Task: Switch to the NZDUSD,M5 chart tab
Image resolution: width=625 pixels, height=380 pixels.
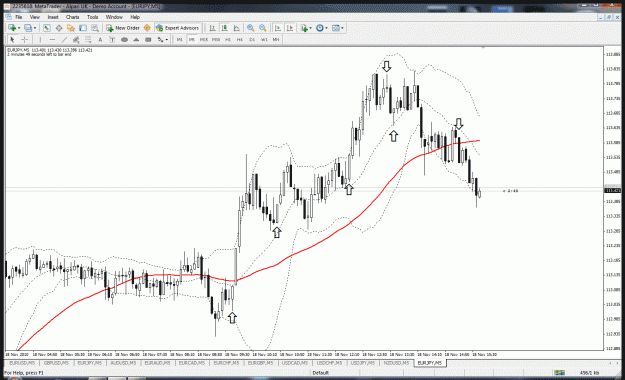Action: click(x=396, y=363)
